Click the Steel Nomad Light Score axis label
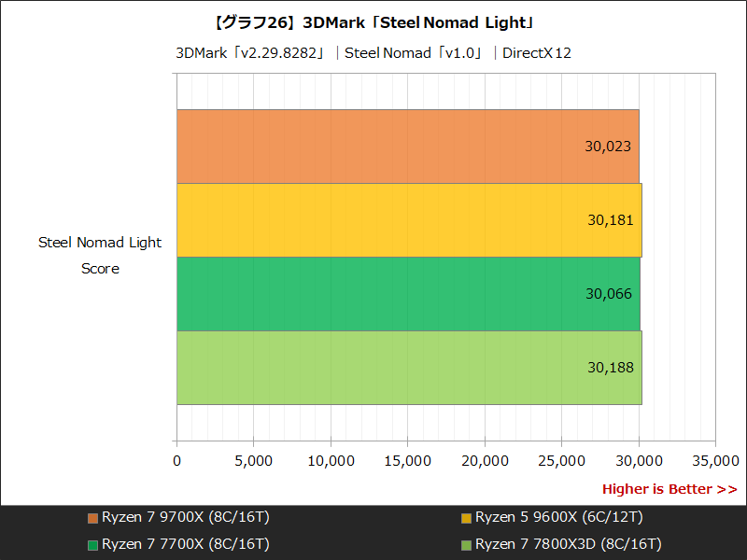 99,255
